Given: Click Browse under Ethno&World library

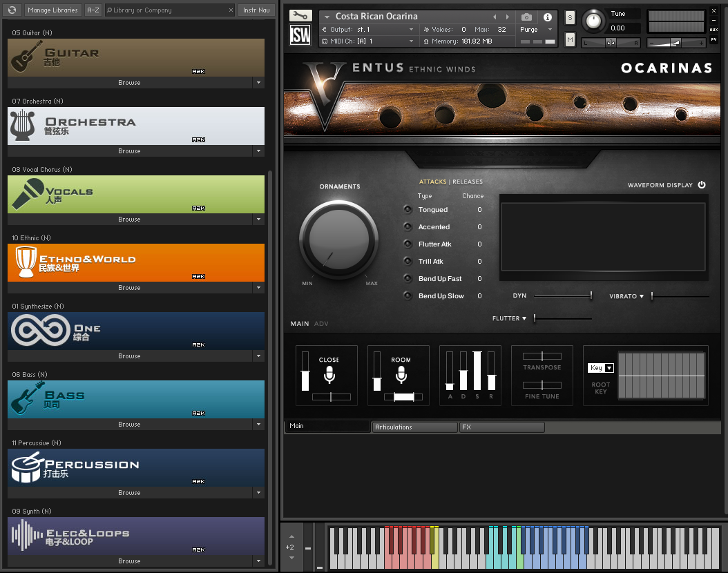Looking at the screenshot, I should (130, 288).
